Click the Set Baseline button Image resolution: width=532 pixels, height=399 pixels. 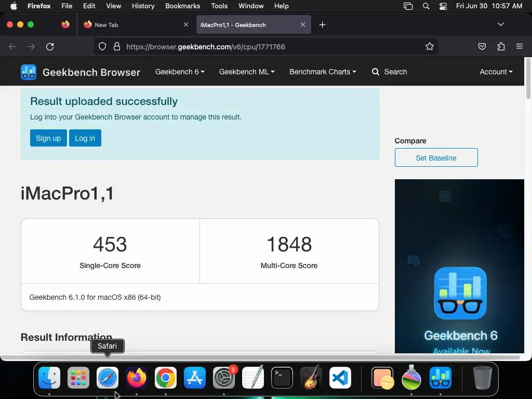(436, 158)
